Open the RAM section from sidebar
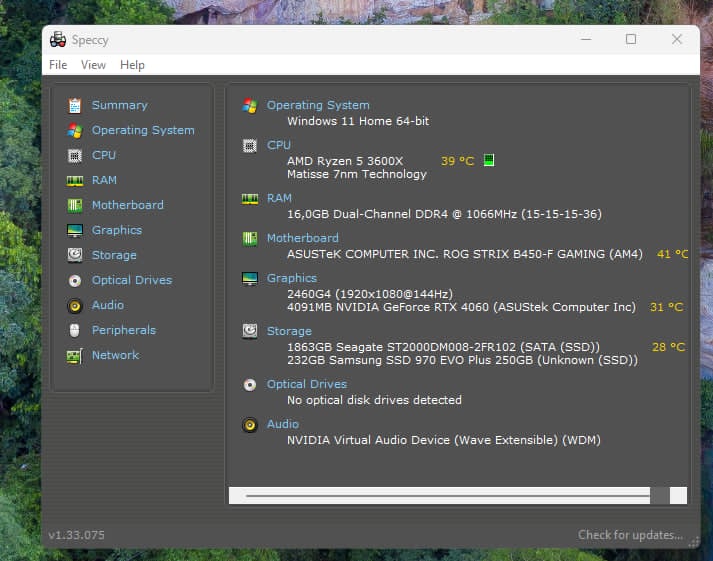Screen dimensions: 713x561 104,180
